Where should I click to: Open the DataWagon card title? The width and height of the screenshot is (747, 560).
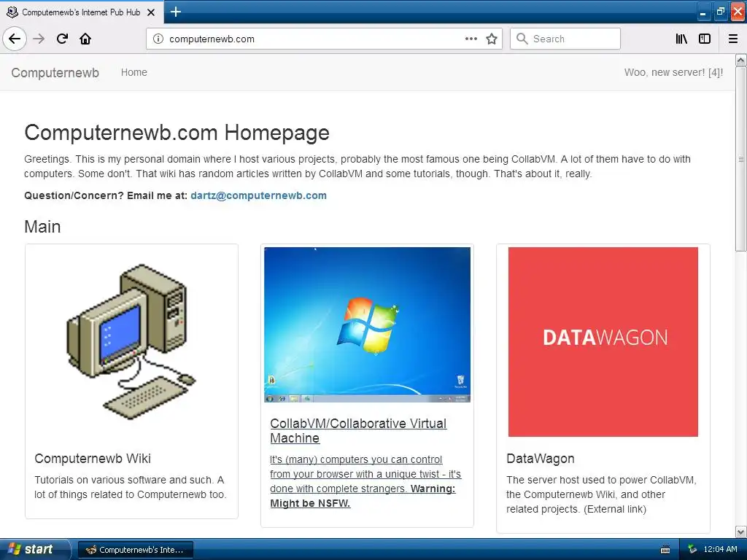(x=541, y=459)
